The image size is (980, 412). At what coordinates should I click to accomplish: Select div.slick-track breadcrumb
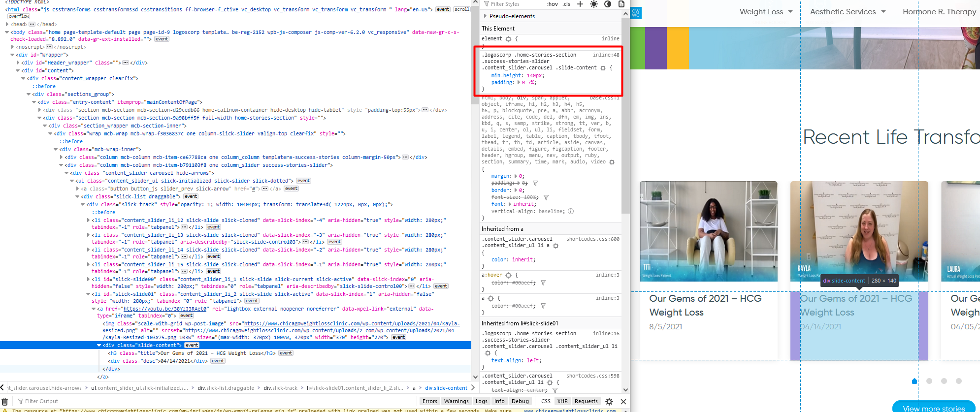[280, 388]
